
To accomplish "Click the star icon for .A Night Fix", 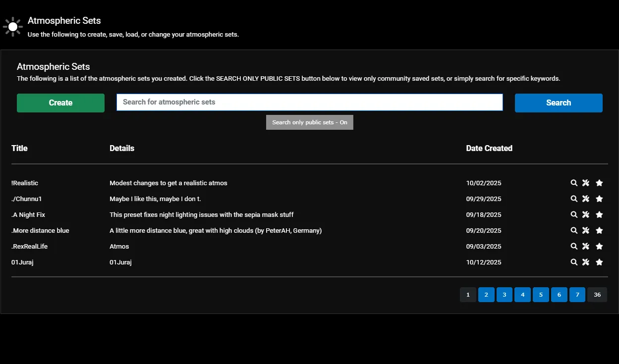I will pos(599,214).
